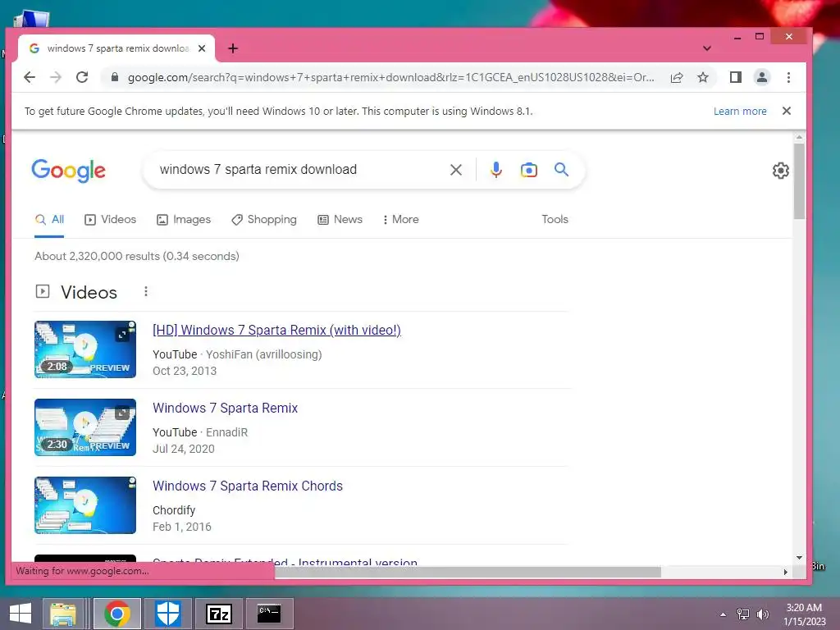Clear the search query with X
The image size is (840, 630).
456,170
